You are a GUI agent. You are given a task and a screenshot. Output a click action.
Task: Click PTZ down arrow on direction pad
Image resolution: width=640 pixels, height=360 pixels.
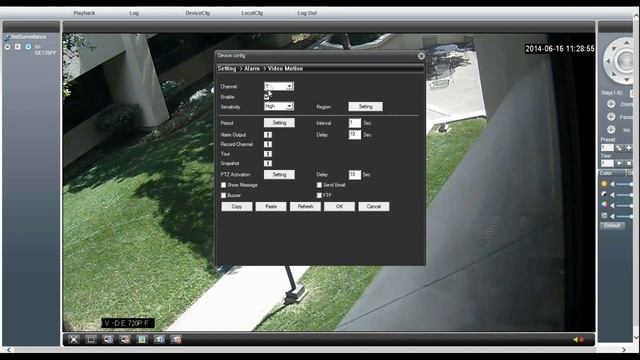(x=626, y=79)
